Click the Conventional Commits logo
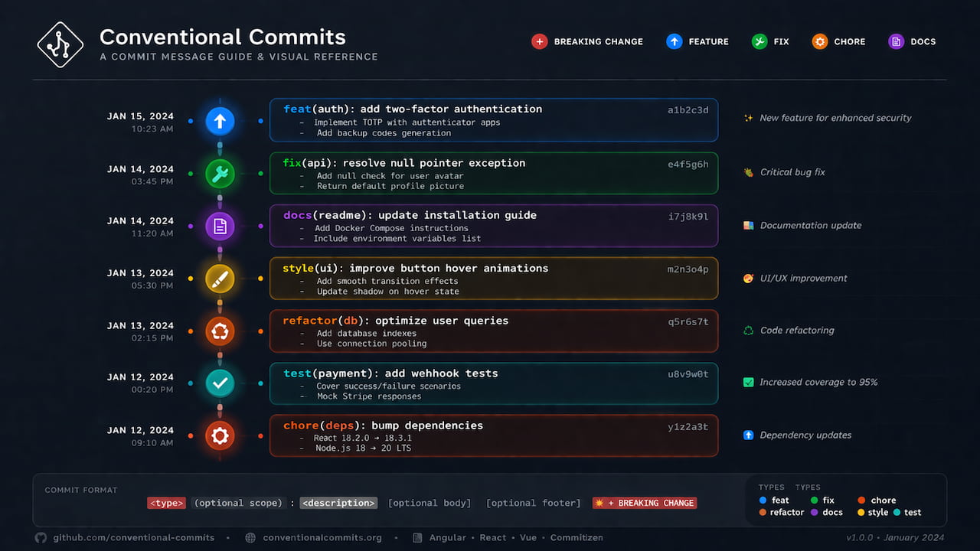Screen dimensions: 980x551 [x=60, y=44]
